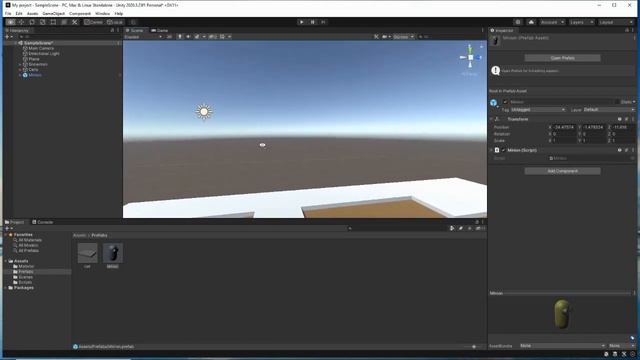This screenshot has width=640, height=360.
Task: Adjust the Project icon size slider
Action: (473, 347)
